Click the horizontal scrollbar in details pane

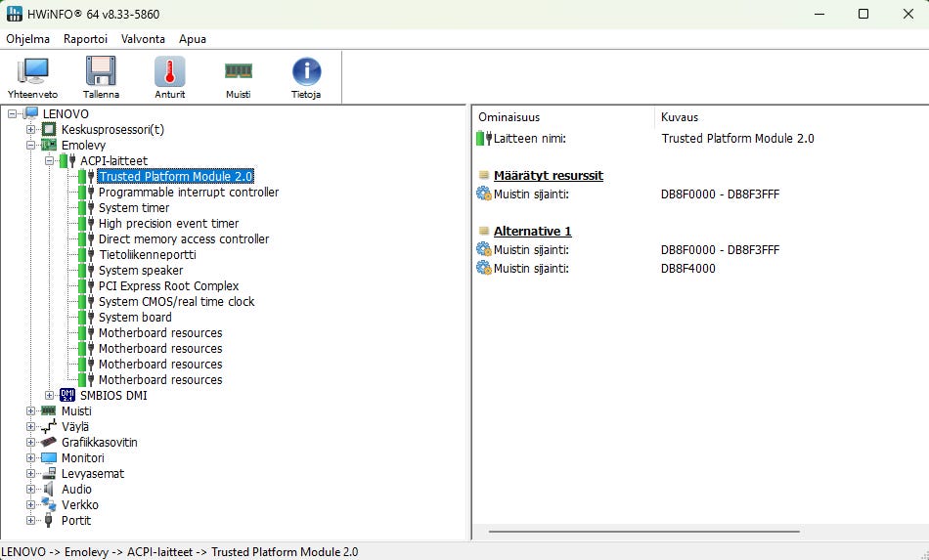[643, 532]
